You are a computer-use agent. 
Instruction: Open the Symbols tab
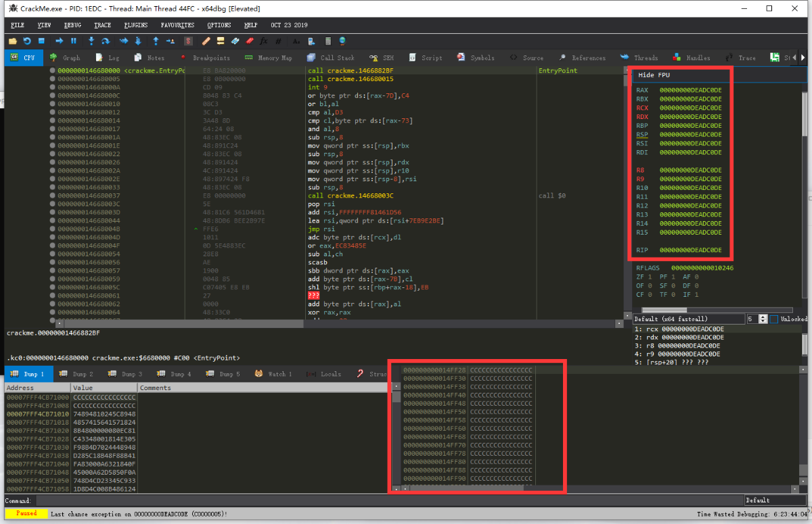[x=476, y=57]
